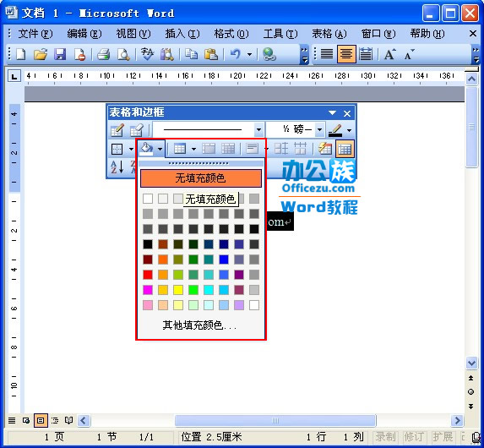
Task: Switch to Web Layout view button
Action: (x=26, y=420)
